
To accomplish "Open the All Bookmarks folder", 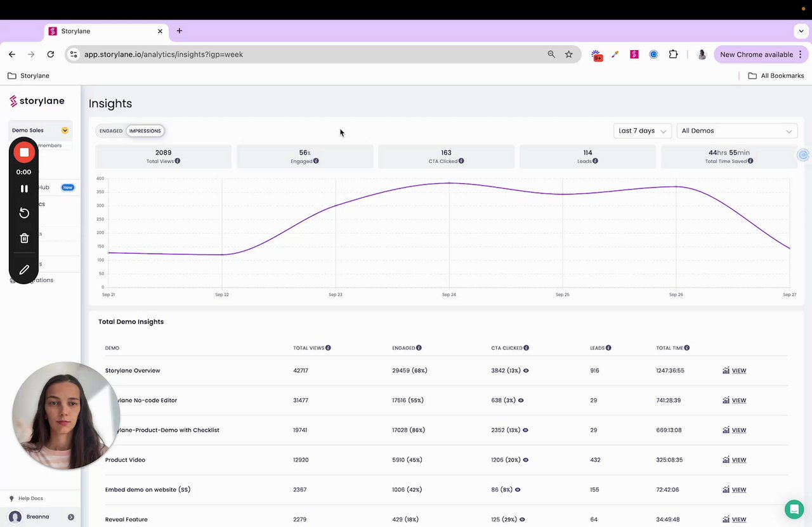I will pos(776,75).
